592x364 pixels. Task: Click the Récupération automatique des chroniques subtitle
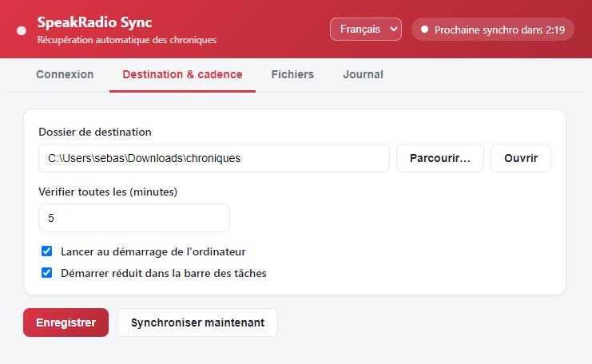click(x=127, y=40)
